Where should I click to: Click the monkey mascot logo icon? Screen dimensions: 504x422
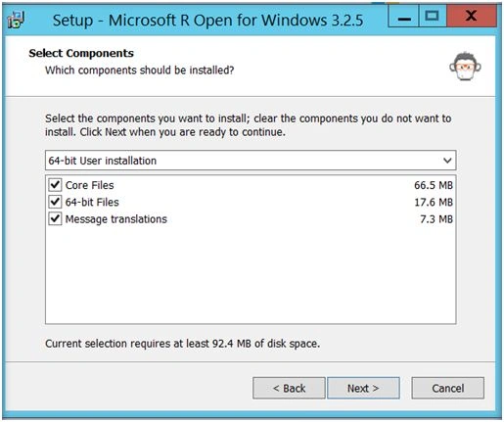(x=465, y=66)
